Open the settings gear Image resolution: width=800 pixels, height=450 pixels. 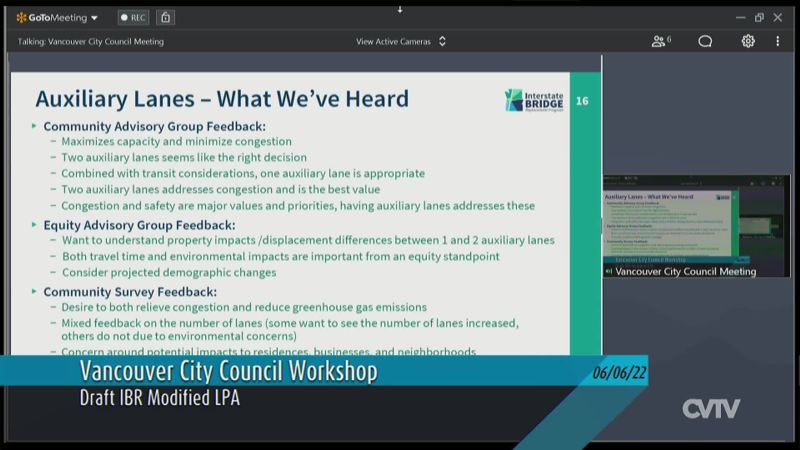(748, 41)
